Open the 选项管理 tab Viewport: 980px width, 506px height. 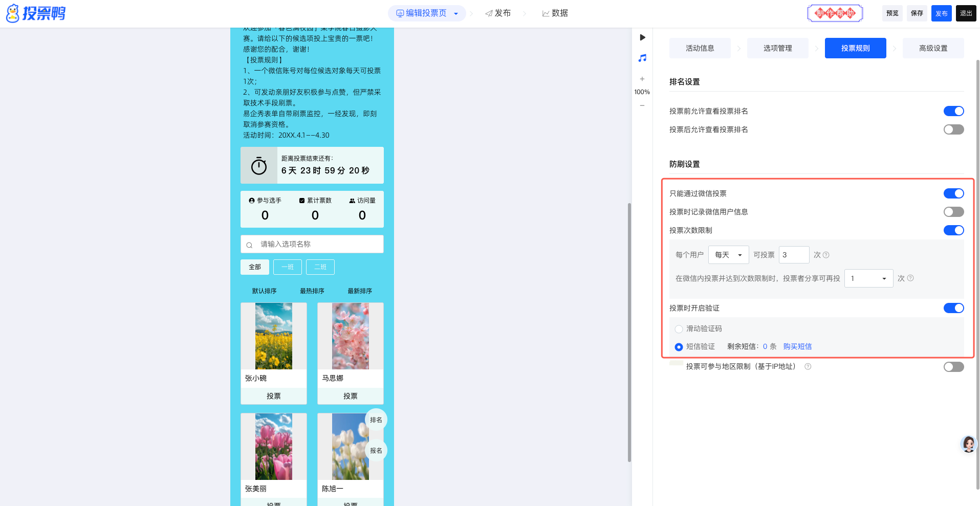(777, 48)
